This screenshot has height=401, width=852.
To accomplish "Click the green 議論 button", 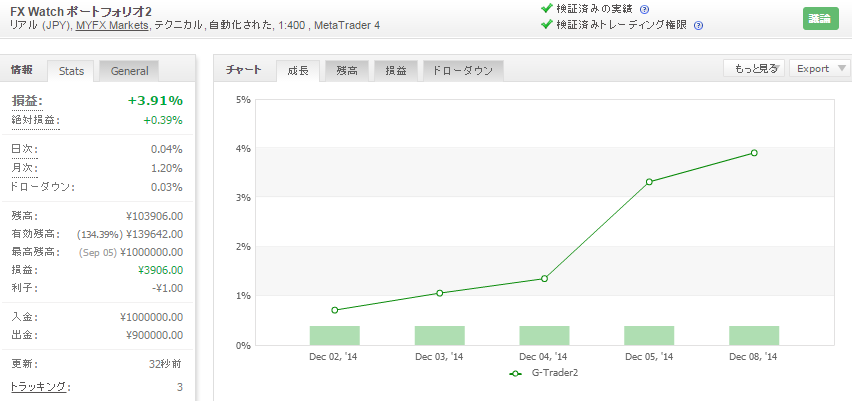I will click(820, 18).
